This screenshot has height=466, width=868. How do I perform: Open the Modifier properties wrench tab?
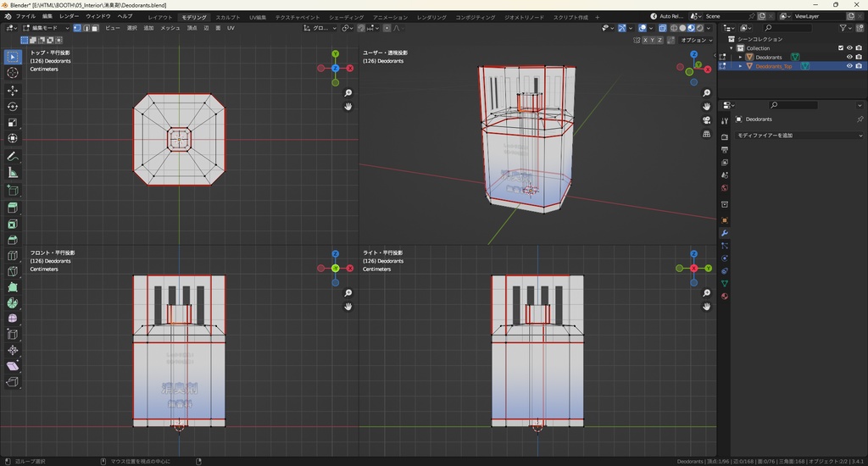point(725,233)
